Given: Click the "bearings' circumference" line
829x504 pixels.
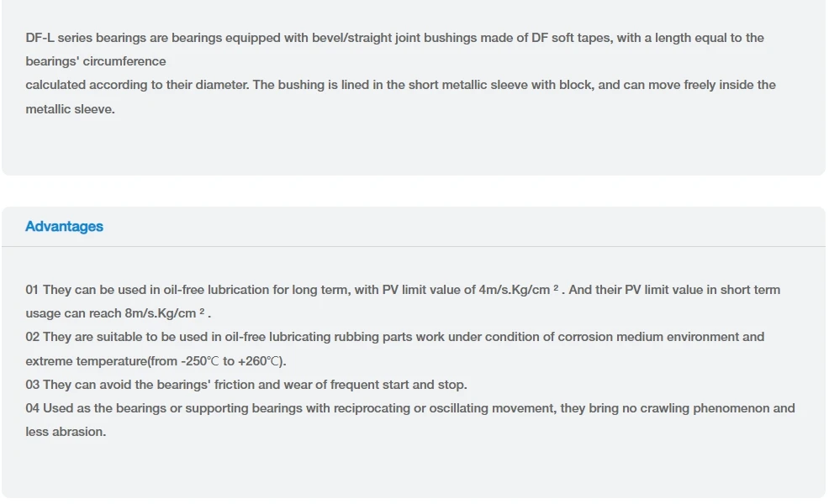Looking at the screenshot, I should [95, 61].
